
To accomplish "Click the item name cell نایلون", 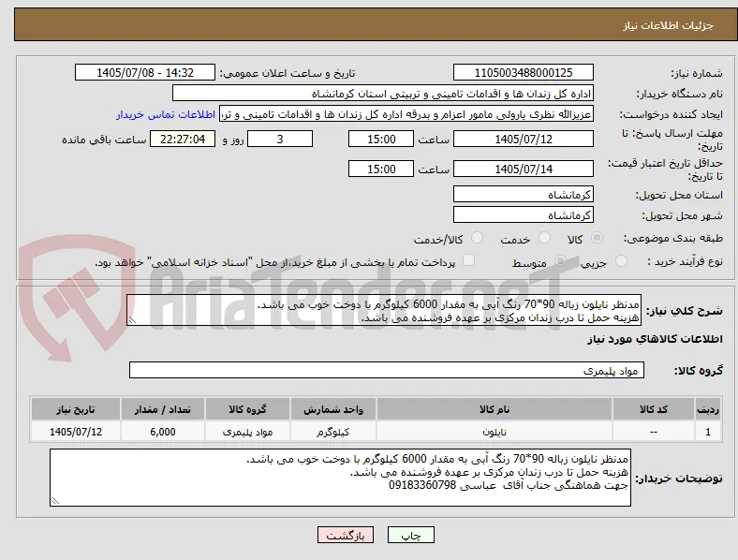I will pos(494,432).
